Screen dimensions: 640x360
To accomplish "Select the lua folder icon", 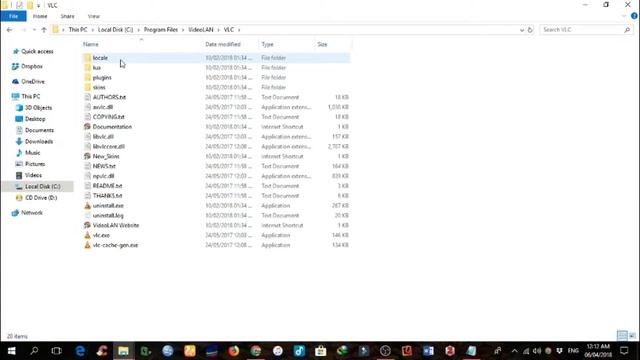I will [x=87, y=67].
